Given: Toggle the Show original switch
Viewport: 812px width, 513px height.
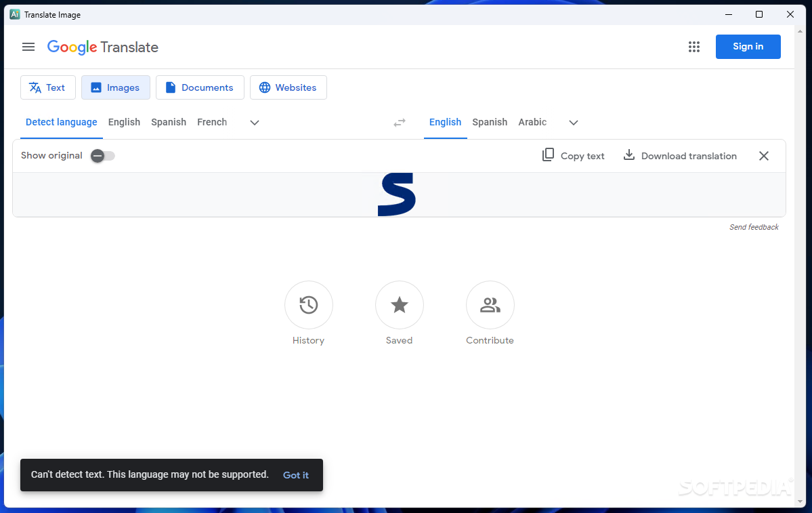Looking at the screenshot, I should [102, 156].
